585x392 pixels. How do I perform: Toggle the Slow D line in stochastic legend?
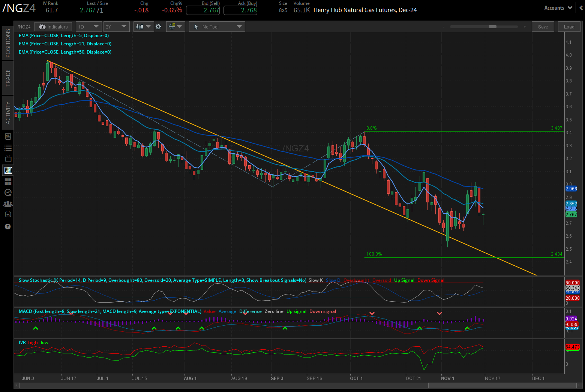pos(333,280)
